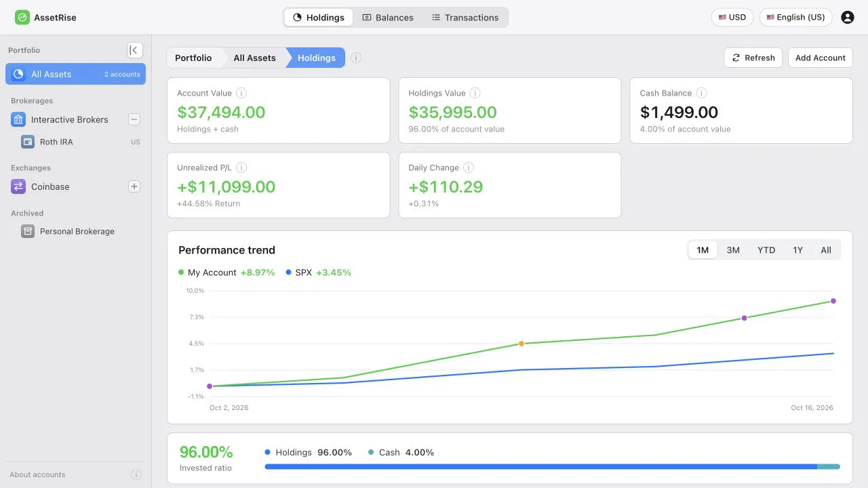Go to Portfolio breadcrumb
The height and width of the screenshot is (488, 868).
pyautogui.click(x=193, y=58)
